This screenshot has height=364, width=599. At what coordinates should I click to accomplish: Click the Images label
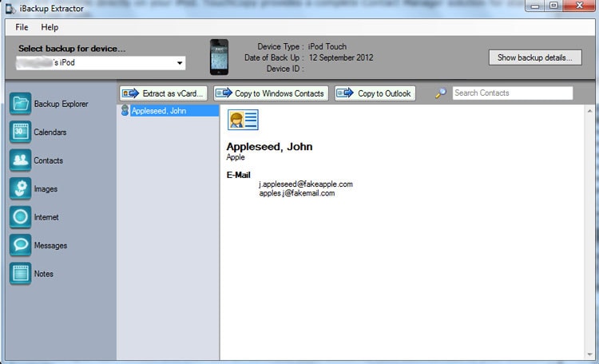46,188
